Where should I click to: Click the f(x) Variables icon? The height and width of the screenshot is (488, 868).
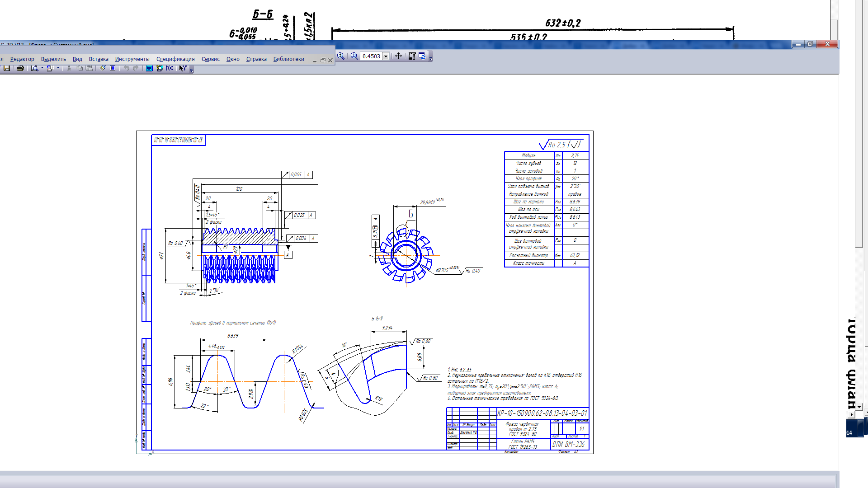(170, 68)
